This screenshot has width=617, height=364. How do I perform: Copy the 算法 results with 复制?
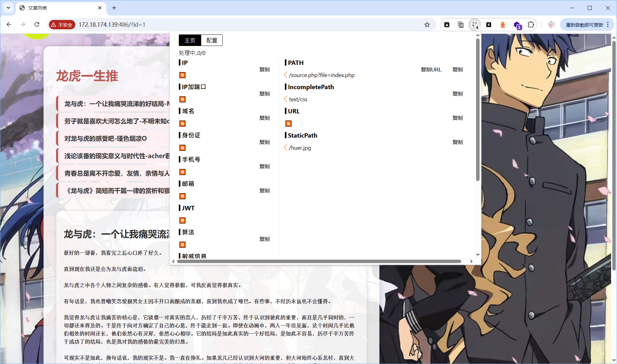264,239
